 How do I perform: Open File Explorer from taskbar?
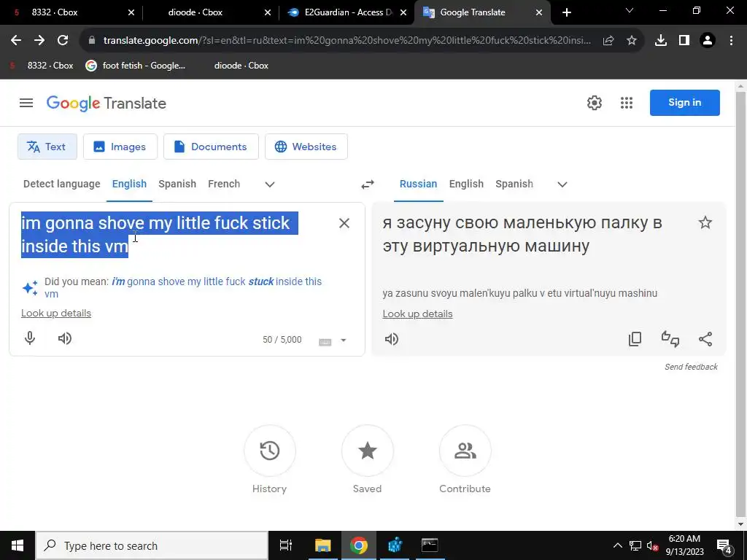322,545
